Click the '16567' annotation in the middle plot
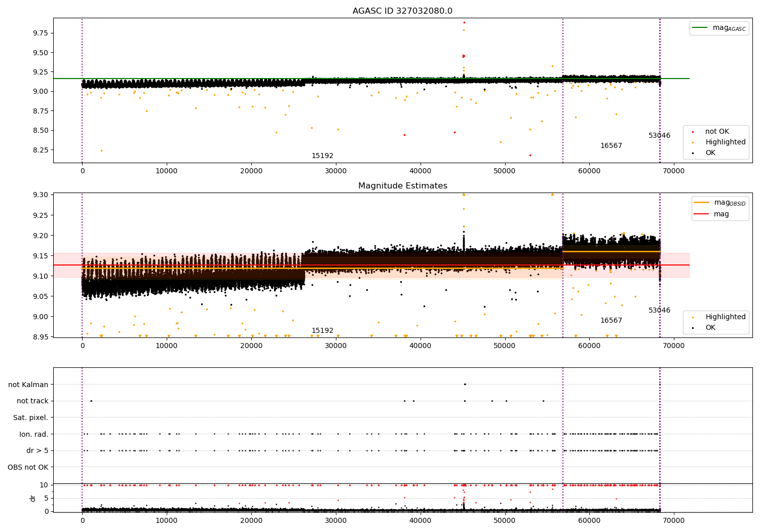The width and height of the screenshot is (760, 532). coord(611,321)
